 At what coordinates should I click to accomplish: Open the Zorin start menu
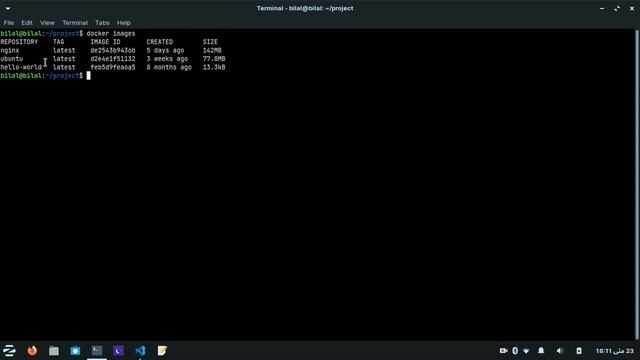(9, 351)
